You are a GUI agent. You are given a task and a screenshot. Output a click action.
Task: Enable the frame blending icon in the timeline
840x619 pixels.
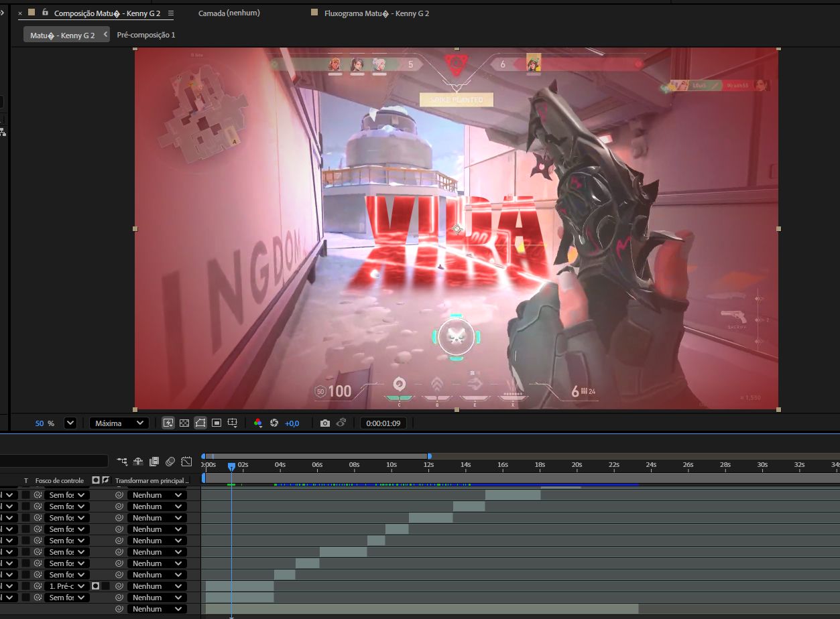tap(154, 461)
